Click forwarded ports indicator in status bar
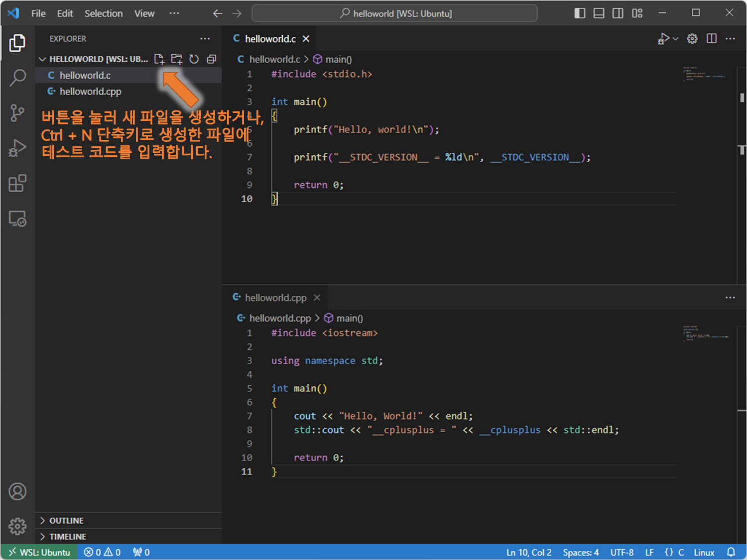747x560 pixels. point(141,552)
